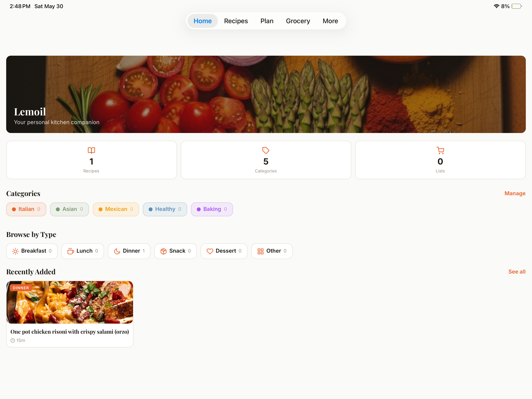Click the clock icon beside 15m

tap(13, 340)
